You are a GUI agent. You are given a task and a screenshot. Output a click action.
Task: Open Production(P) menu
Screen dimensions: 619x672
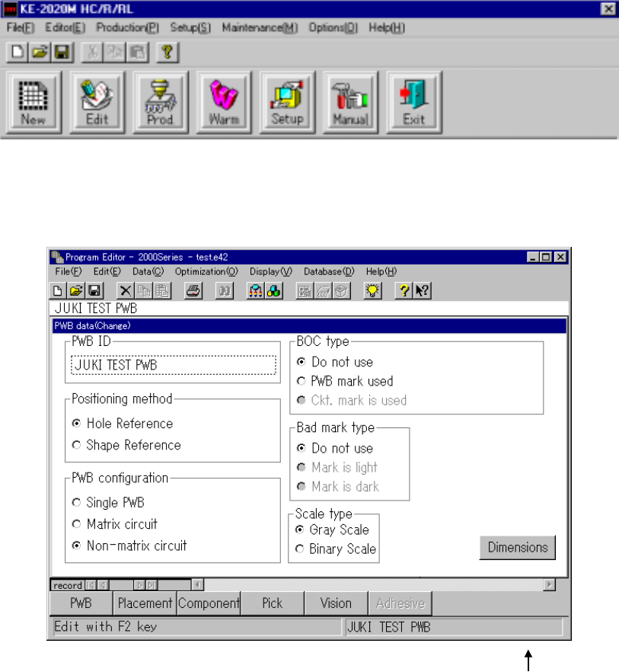point(128,28)
